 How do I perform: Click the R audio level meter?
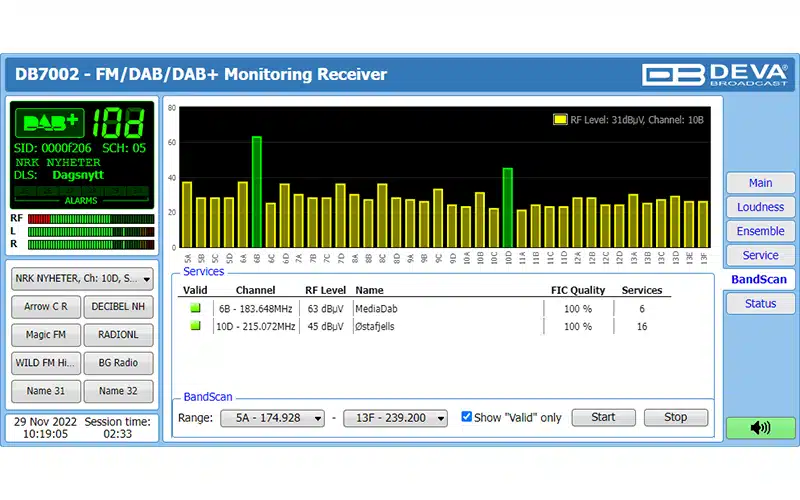[91, 244]
